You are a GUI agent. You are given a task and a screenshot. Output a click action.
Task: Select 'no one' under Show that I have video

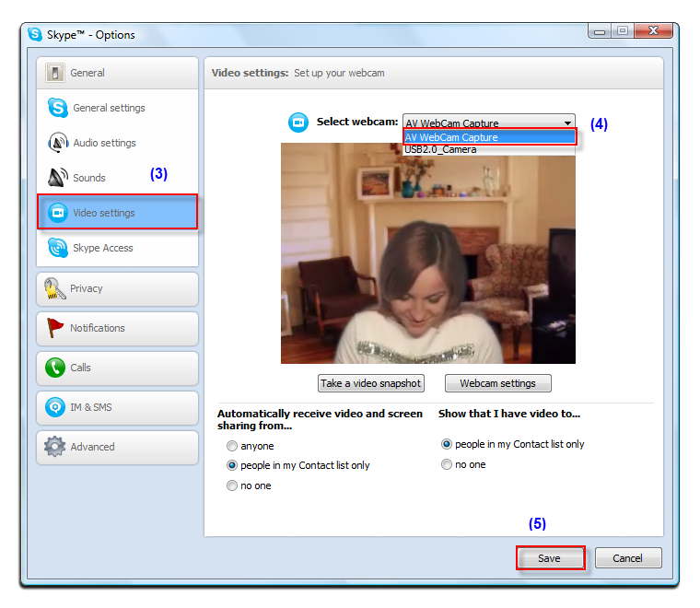click(x=463, y=464)
